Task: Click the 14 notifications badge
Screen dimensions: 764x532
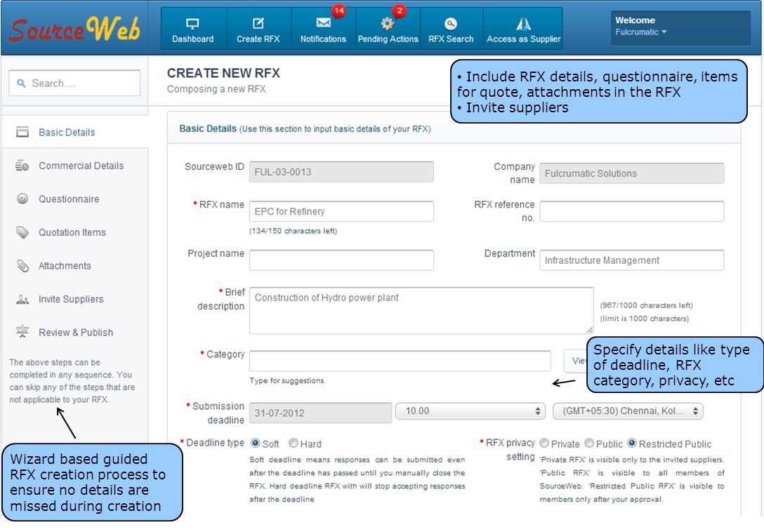Action: pyautogui.click(x=338, y=11)
